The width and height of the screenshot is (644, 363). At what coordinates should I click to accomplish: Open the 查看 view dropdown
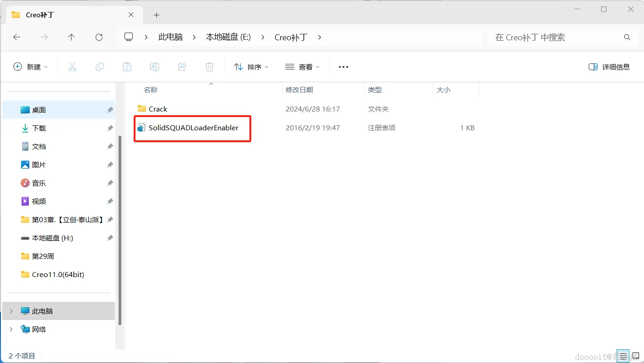302,67
